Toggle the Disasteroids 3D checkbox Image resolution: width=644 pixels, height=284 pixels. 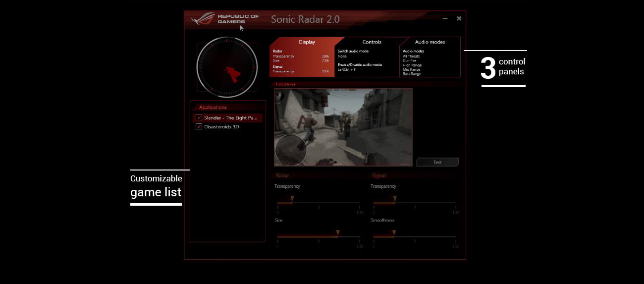(x=199, y=127)
